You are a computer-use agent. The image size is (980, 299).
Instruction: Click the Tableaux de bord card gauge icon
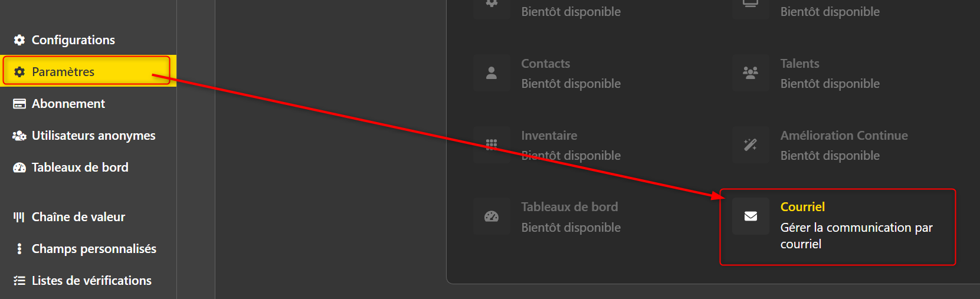point(491,216)
